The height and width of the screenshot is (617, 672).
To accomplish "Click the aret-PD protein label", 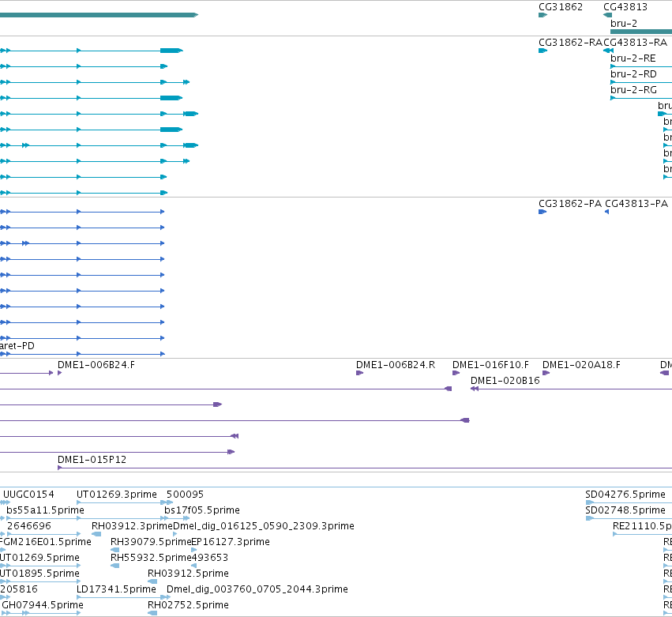I will pos(17,346).
